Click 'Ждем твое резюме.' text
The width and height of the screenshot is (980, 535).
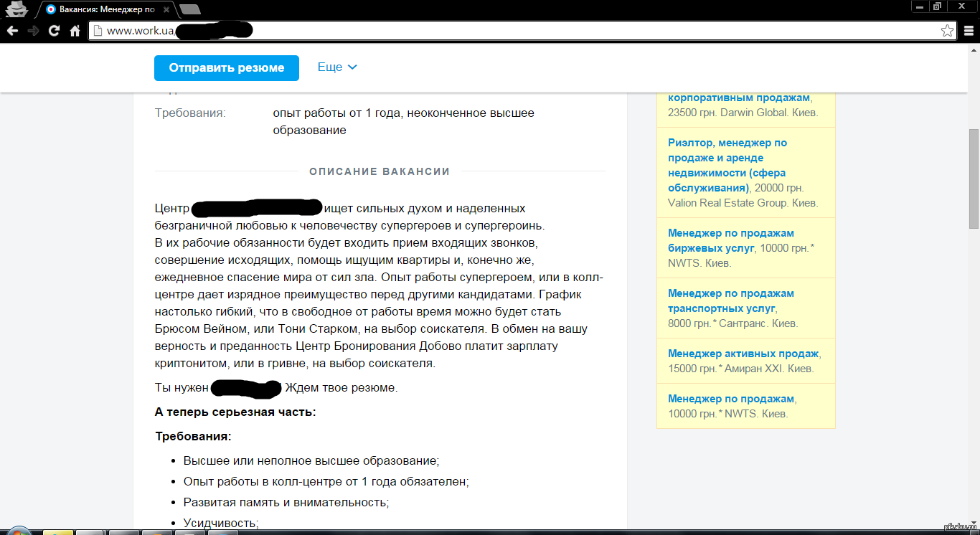341,388
